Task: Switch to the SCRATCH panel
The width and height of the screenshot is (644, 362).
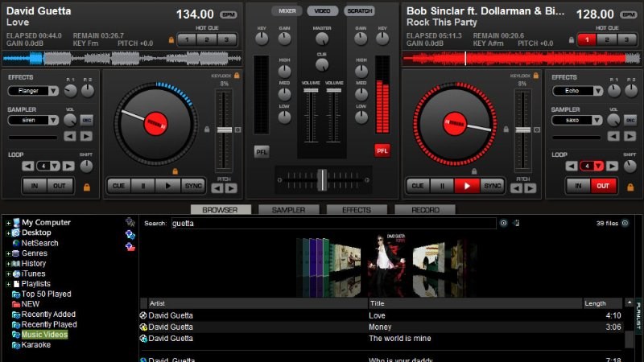Action: pos(359,11)
